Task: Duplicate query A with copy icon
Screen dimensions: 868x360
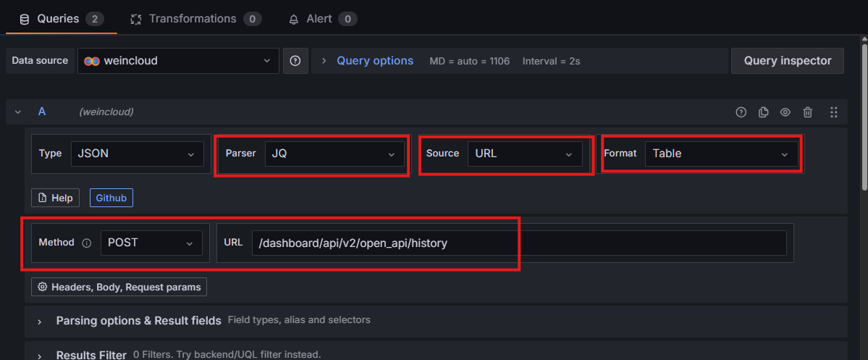Action: point(763,112)
